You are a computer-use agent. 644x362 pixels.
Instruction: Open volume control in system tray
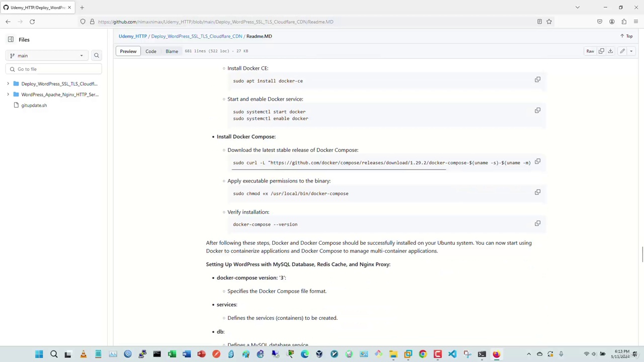click(x=594, y=354)
